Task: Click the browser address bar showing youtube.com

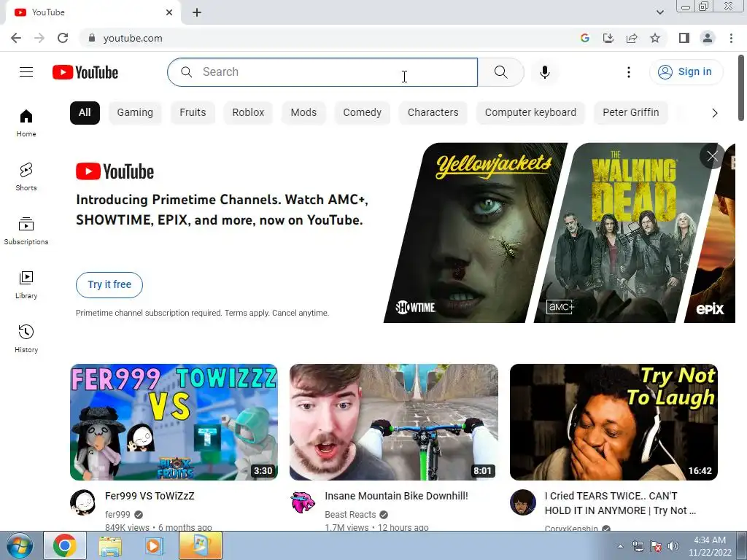Action: 329,38
